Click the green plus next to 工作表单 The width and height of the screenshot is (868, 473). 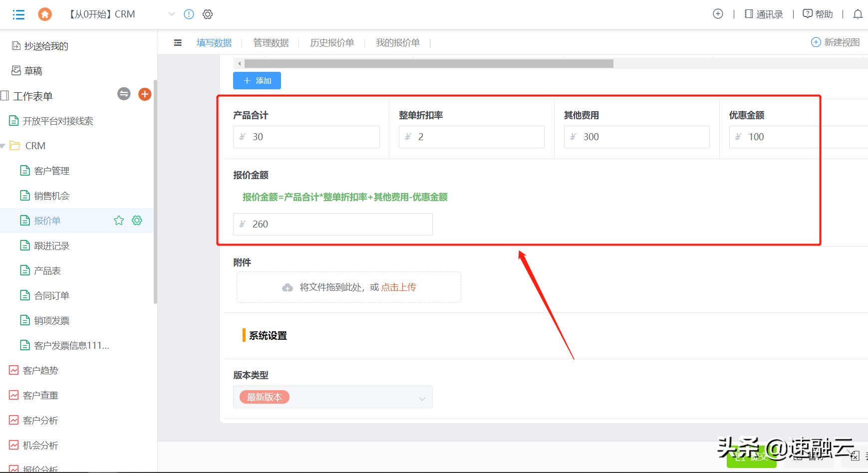(x=144, y=94)
